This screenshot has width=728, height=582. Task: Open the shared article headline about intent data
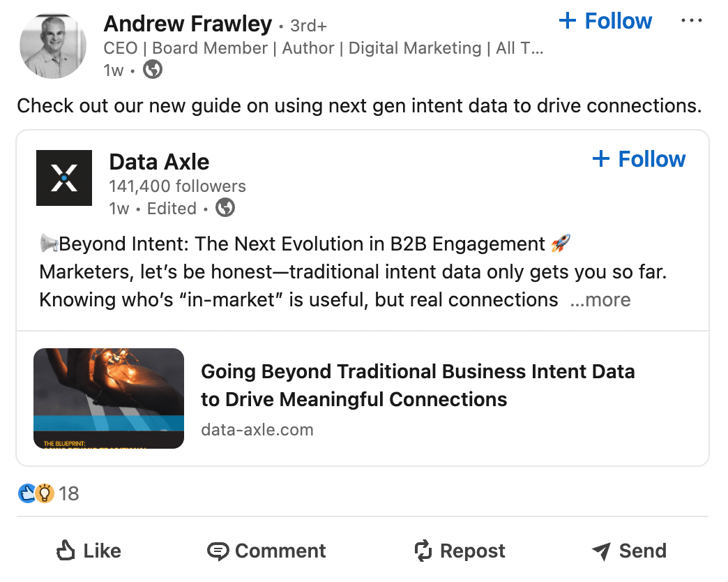418,385
